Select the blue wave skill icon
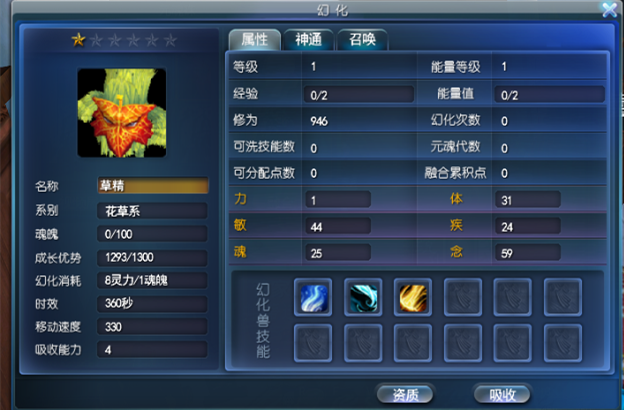 313,297
